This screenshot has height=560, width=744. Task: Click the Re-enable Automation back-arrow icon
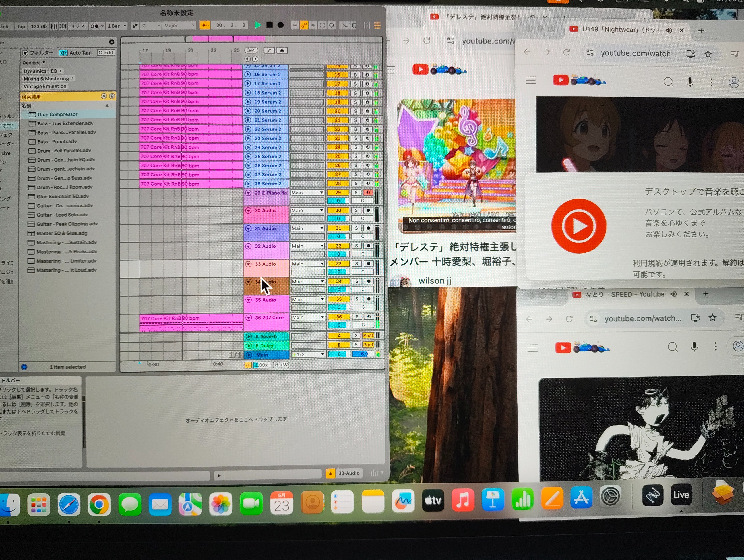(x=313, y=25)
